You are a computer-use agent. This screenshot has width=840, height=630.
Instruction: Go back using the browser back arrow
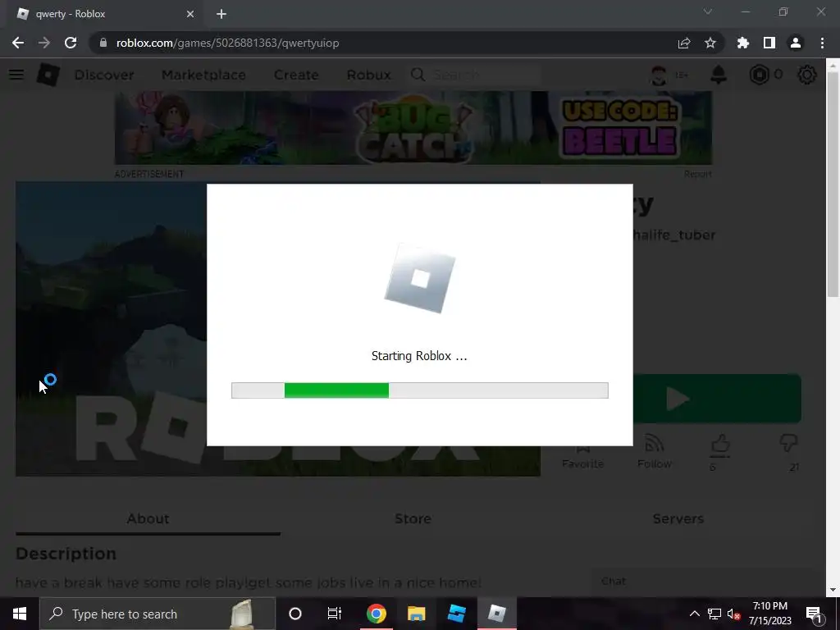coord(18,43)
